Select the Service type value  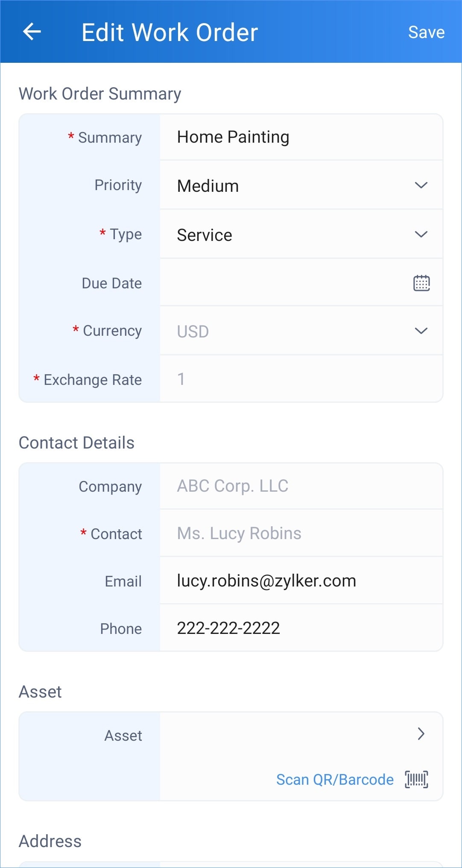click(205, 235)
